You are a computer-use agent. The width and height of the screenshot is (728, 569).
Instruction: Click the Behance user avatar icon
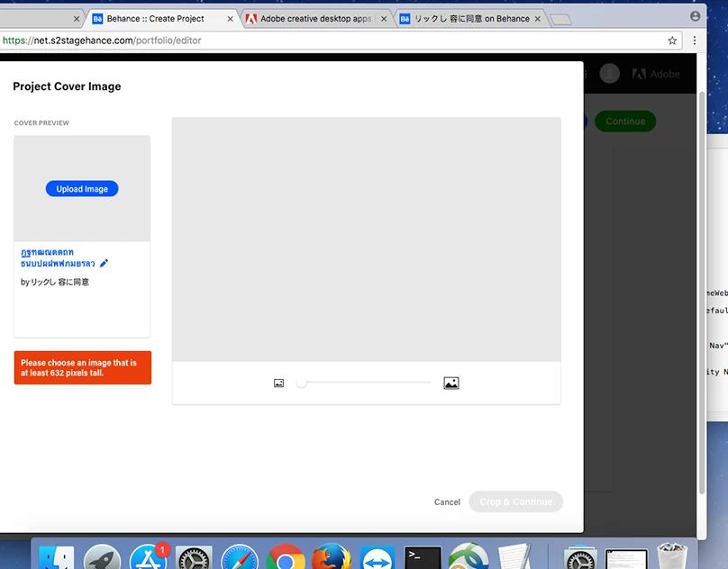point(609,74)
